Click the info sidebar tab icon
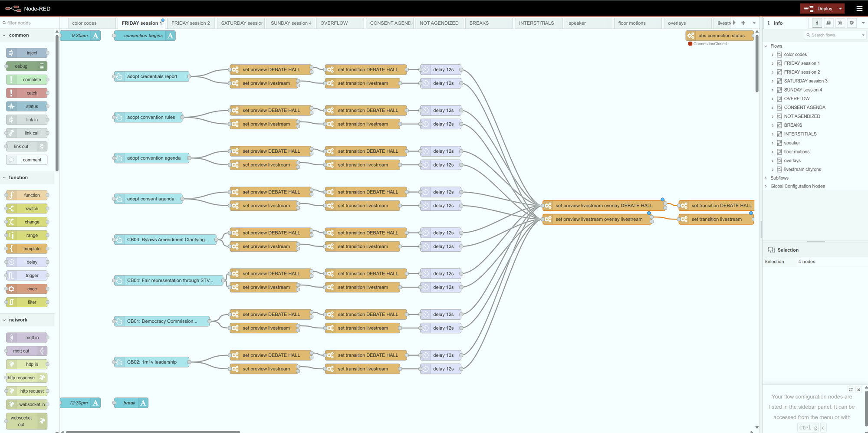 point(817,23)
